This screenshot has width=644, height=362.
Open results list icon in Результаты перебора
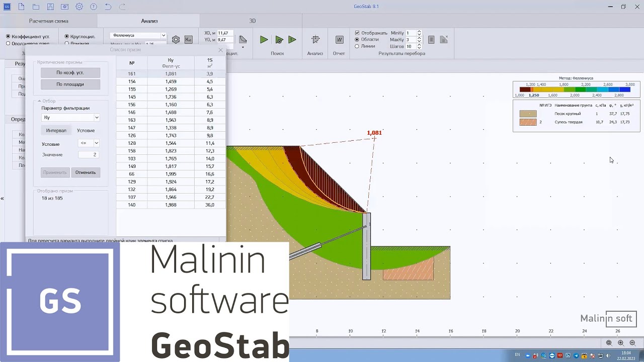coord(431,40)
